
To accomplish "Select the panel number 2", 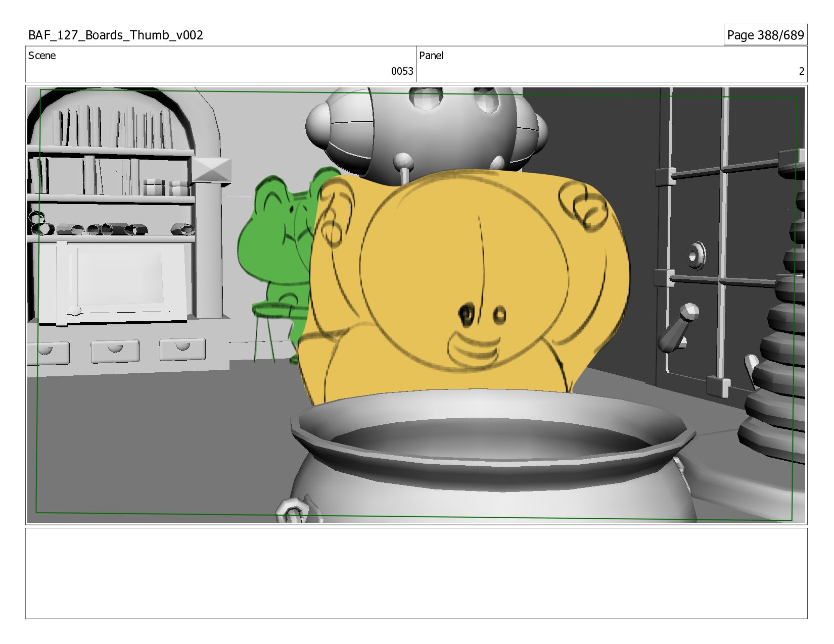I will pyautogui.click(x=801, y=71).
